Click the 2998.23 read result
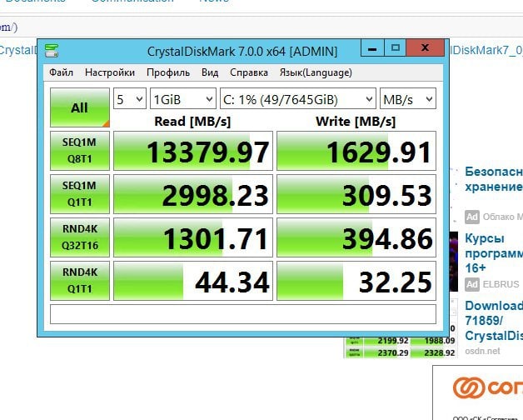The image size is (523, 420). click(193, 194)
